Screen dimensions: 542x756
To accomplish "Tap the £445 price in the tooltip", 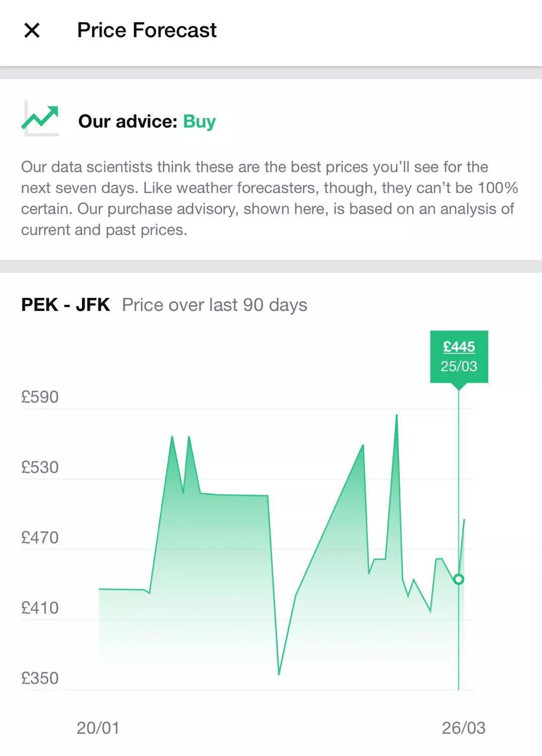I will tap(459, 347).
